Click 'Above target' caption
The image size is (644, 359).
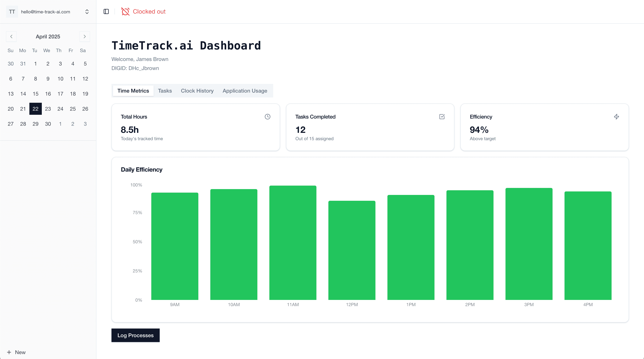coord(482,139)
